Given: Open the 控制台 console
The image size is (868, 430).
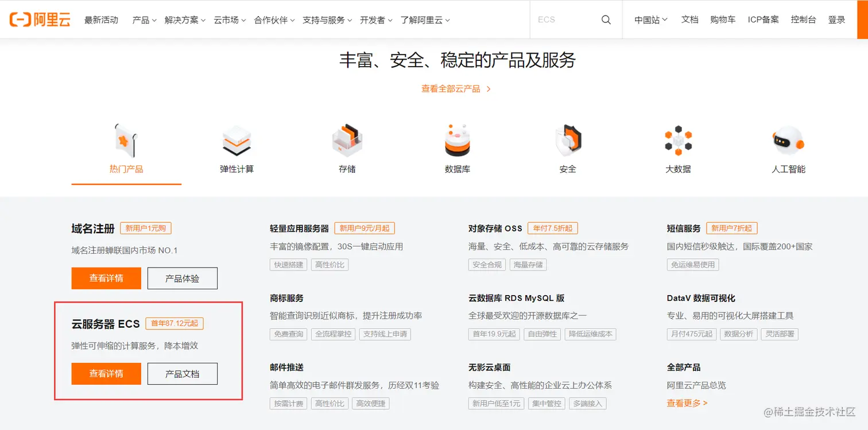Looking at the screenshot, I should pyautogui.click(x=803, y=20).
